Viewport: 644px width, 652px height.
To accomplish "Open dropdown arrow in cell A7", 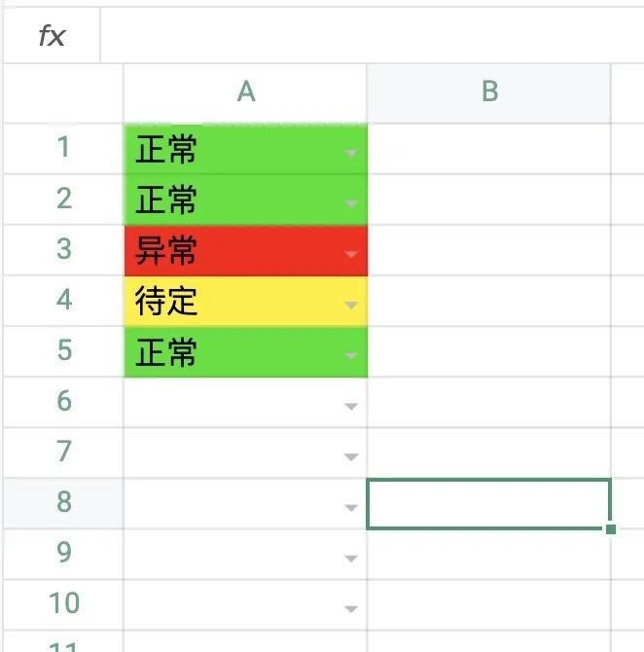I will [x=351, y=457].
